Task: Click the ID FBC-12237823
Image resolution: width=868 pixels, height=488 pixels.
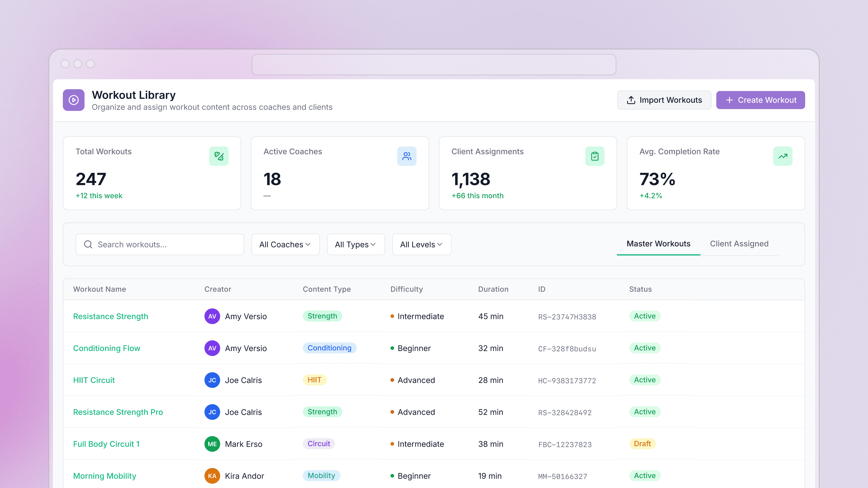Action: (565, 445)
